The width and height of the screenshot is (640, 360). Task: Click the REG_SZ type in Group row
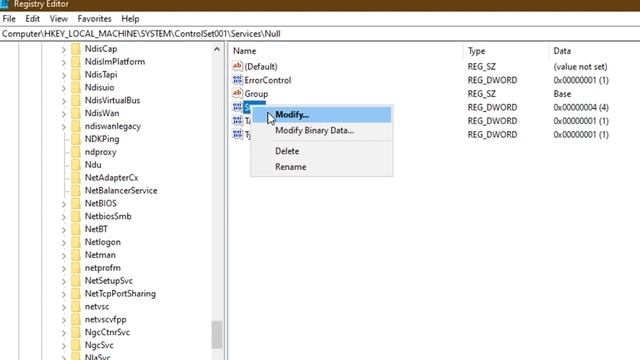tap(482, 94)
